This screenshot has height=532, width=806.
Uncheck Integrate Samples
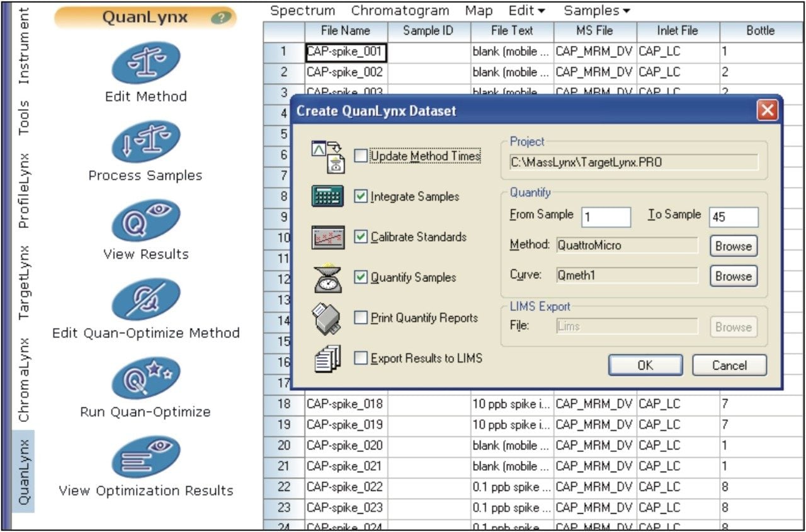click(361, 196)
